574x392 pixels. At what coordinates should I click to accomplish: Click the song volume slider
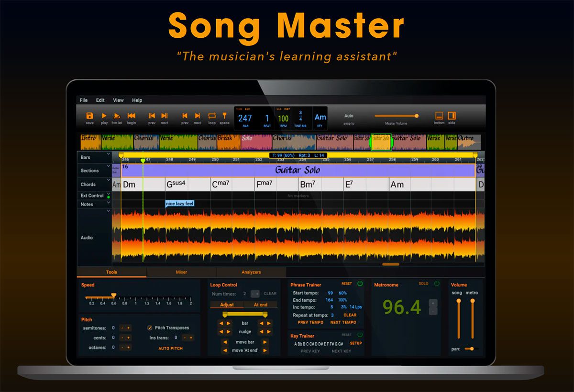459,319
